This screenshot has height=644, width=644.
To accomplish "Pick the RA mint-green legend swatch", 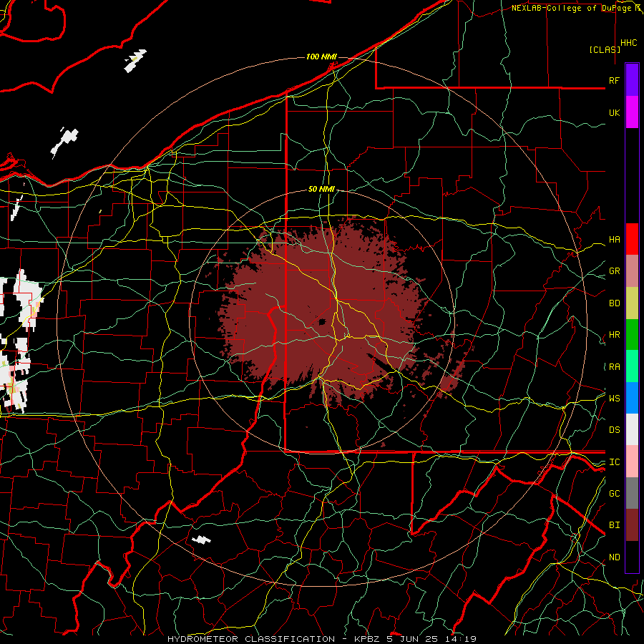I will coord(632,366).
